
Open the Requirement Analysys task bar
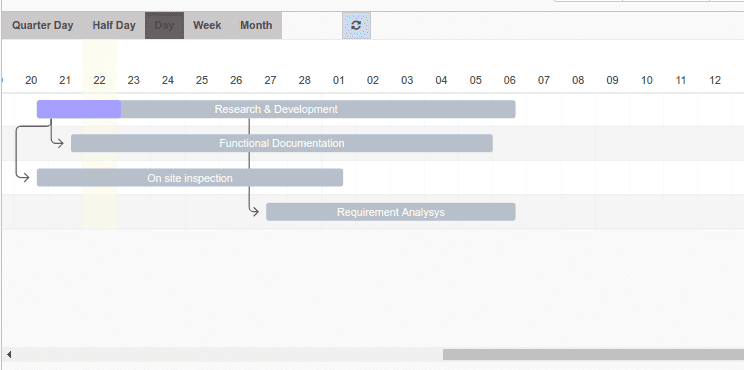pos(391,212)
